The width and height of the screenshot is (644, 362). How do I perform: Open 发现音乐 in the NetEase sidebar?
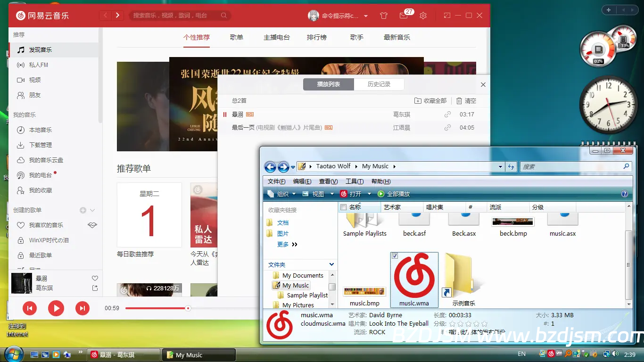[53, 49]
